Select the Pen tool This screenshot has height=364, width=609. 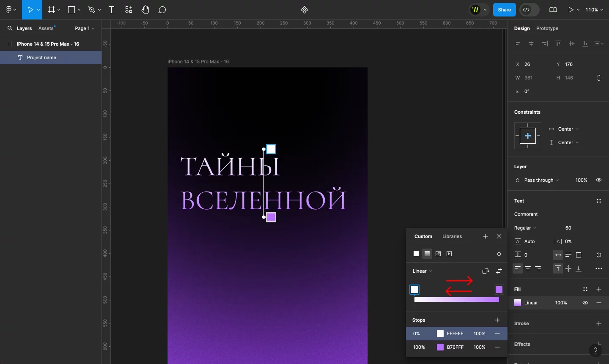[x=91, y=10]
